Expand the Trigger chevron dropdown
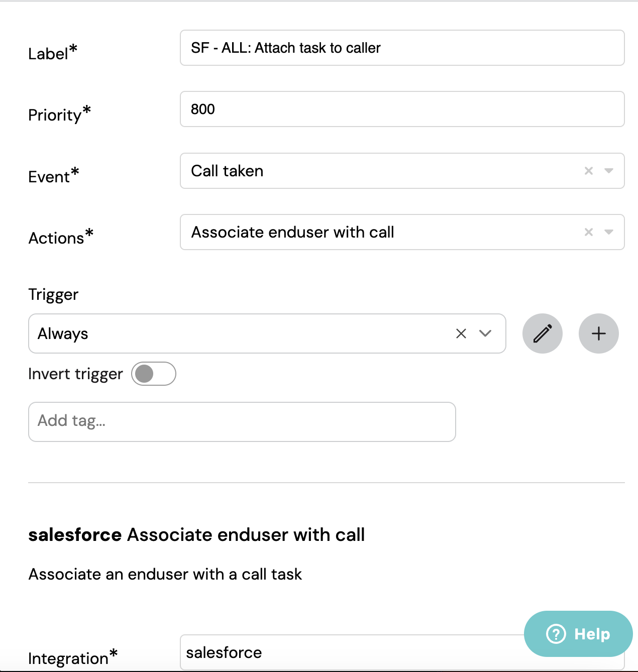The height and width of the screenshot is (672, 638). click(485, 333)
